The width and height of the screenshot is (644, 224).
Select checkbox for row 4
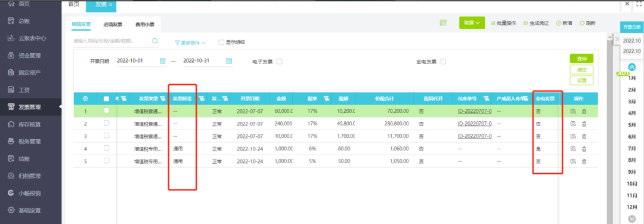(x=106, y=148)
